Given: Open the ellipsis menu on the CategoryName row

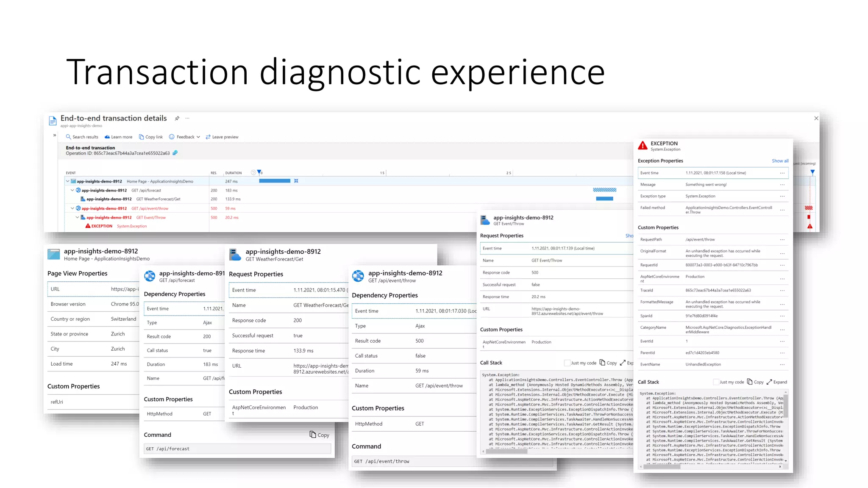Looking at the screenshot, I should pyautogui.click(x=782, y=330).
